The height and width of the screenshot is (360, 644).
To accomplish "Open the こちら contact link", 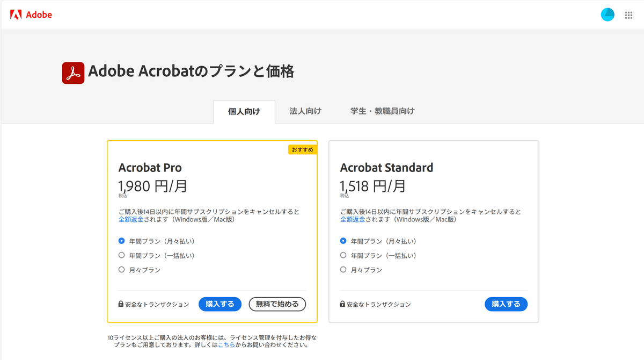I will 226,345.
